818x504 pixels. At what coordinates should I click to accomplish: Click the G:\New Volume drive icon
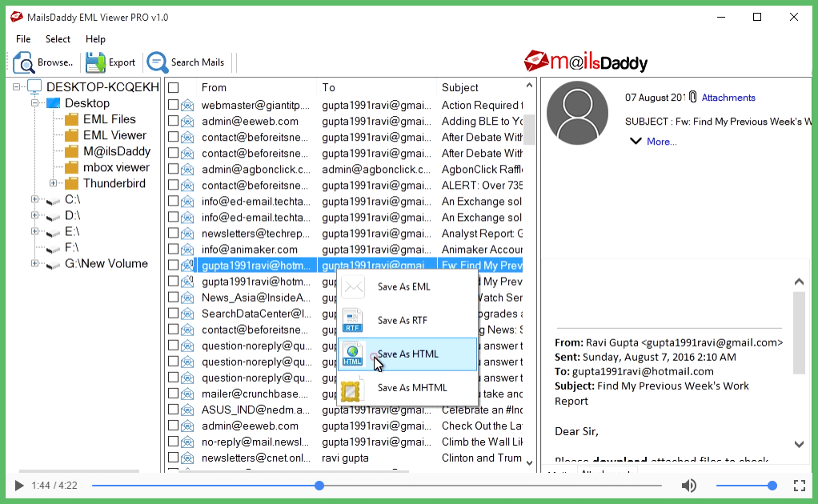(x=53, y=266)
